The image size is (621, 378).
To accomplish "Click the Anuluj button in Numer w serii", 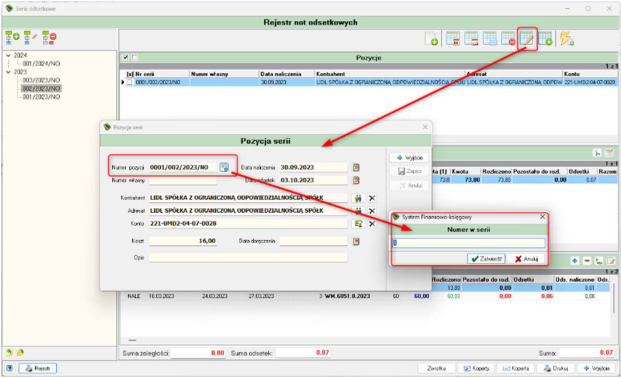I will click(x=526, y=259).
